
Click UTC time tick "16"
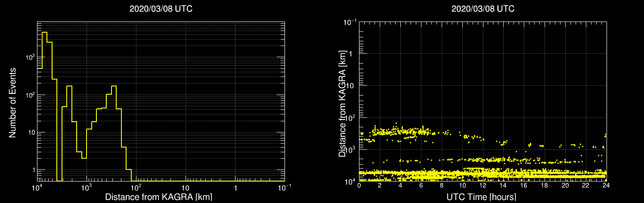click(x=524, y=185)
